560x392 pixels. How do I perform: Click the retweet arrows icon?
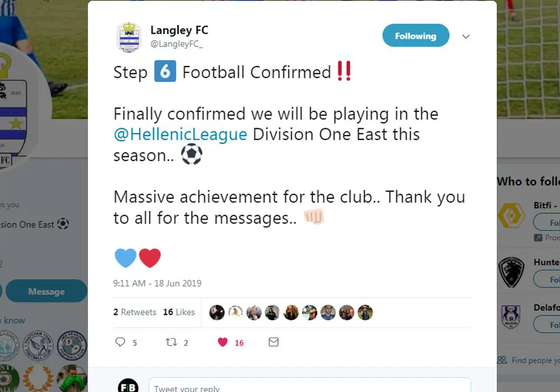click(171, 342)
